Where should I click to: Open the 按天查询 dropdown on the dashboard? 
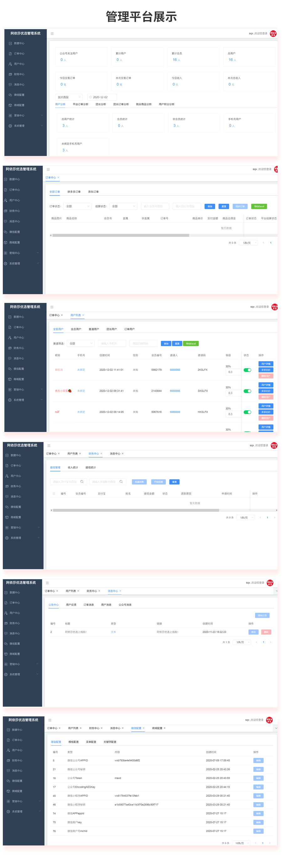coord(69,97)
